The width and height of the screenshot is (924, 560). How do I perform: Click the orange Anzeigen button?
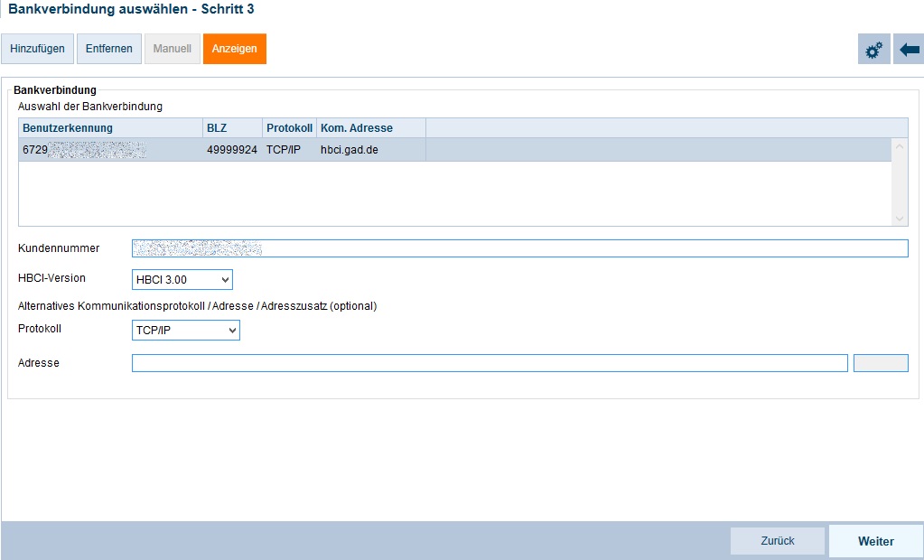pos(235,49)
